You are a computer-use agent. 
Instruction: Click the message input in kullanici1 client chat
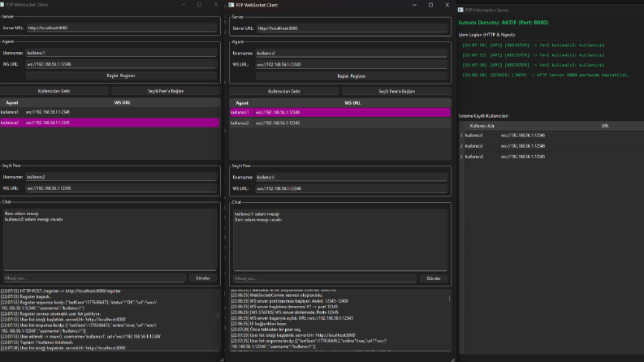click(x=94, y=278)
